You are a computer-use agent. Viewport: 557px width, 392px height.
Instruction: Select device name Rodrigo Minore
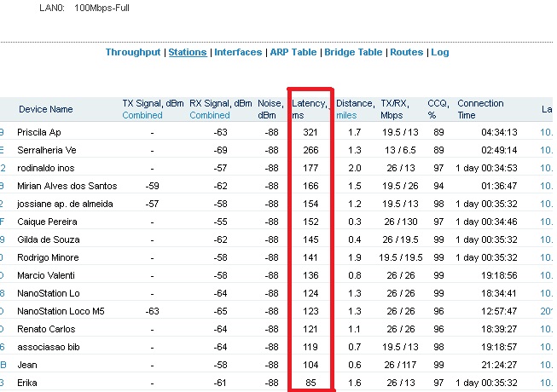[48, 257]
